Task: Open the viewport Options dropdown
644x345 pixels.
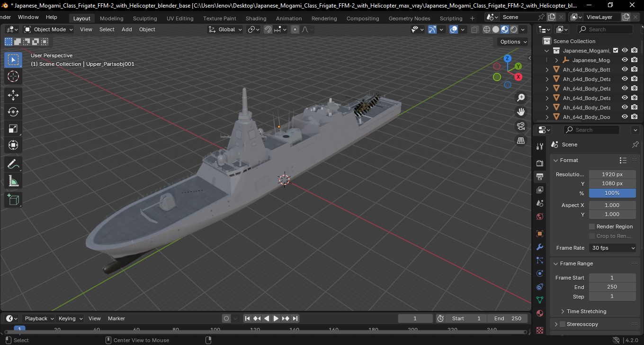Action: click(514, 42)
